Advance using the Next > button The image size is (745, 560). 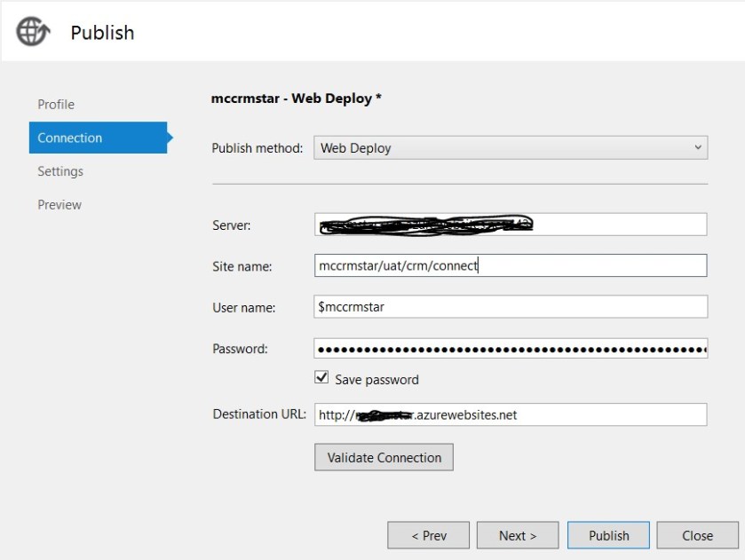click(x=517, y=535)
